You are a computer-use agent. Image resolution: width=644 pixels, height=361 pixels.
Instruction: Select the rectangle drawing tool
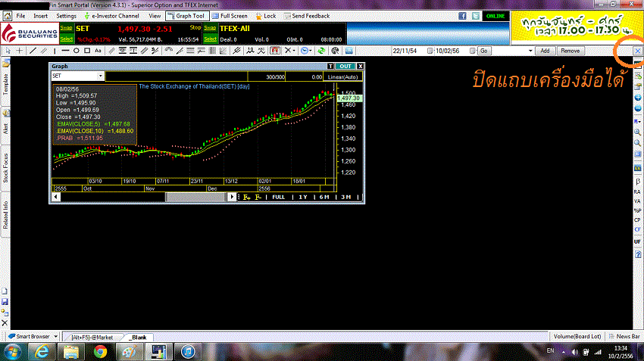[x=87, y=51]
